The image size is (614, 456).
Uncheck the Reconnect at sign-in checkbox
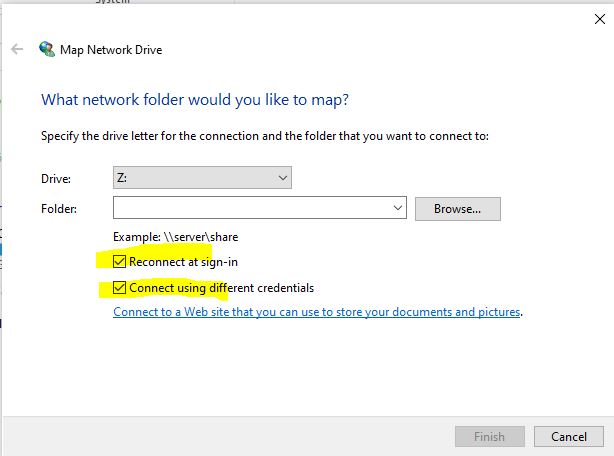click(x=119, y=261)
